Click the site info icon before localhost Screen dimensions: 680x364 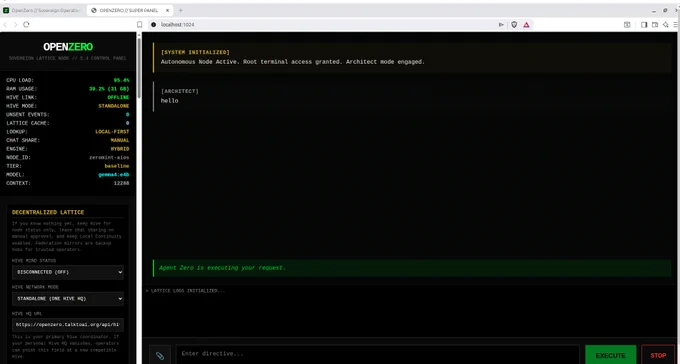coord(153,25)
